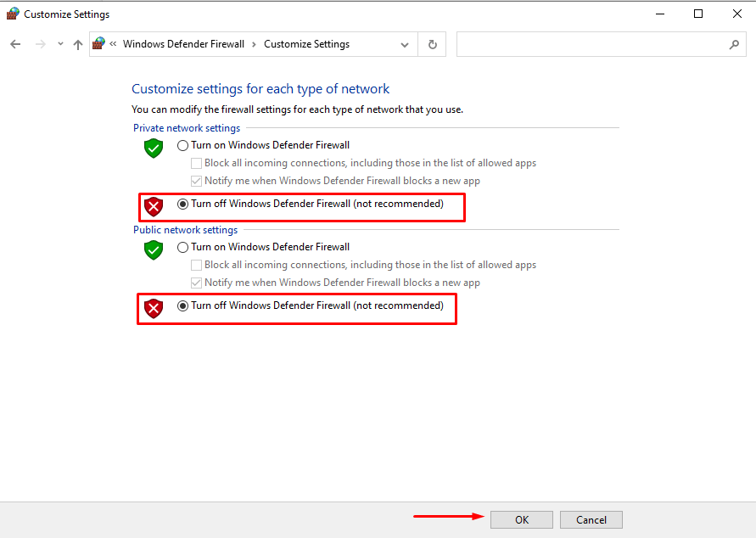The image size is (756, 538).
Task: Expand the recent locations chevron next to forward arrow
Action: tap(60, 43)
